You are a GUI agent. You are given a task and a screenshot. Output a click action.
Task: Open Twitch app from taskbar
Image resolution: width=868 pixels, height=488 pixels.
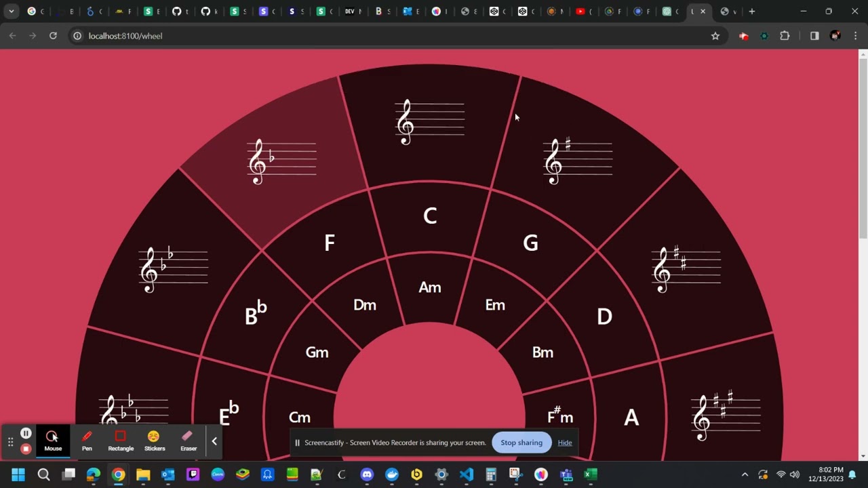(193, 474)
